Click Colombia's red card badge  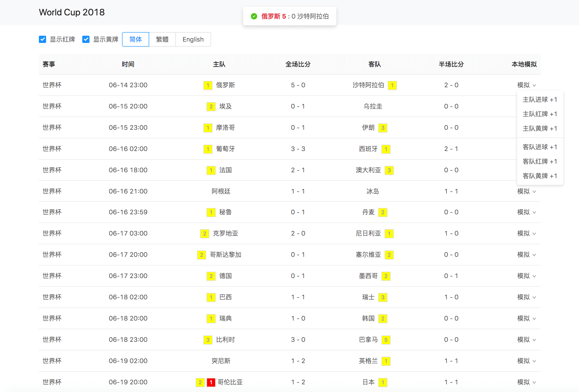211,382
